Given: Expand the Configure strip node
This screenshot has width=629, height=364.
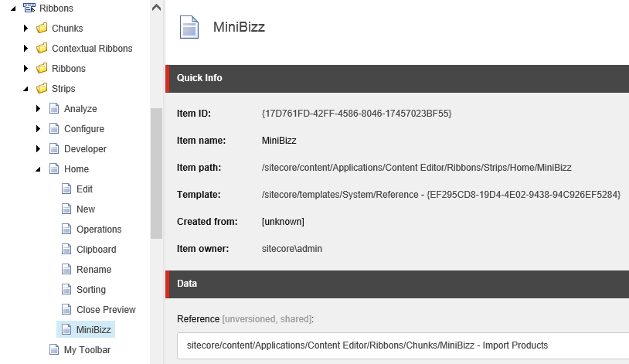Looking at the screenshot, I should (x=38, y=128).
